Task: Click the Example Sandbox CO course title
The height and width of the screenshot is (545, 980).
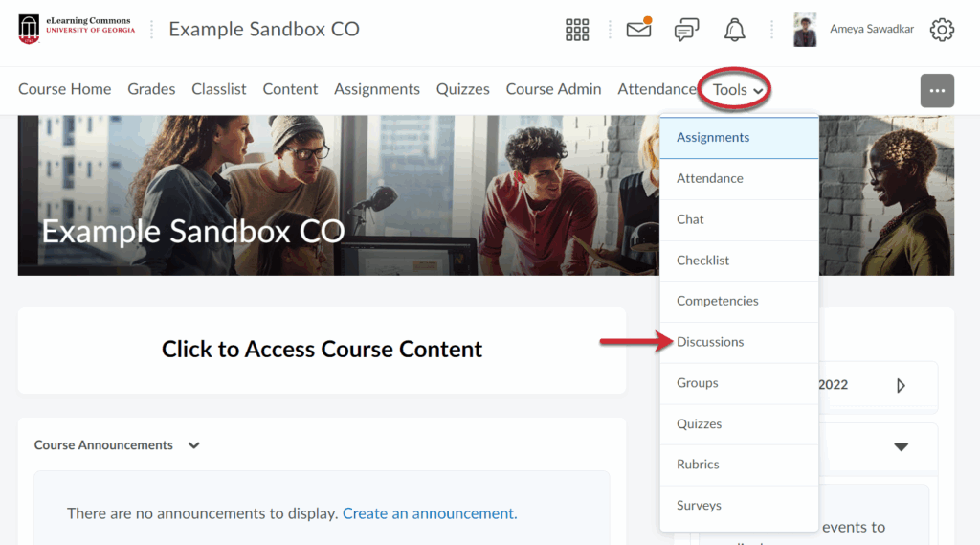Action: 264,30
